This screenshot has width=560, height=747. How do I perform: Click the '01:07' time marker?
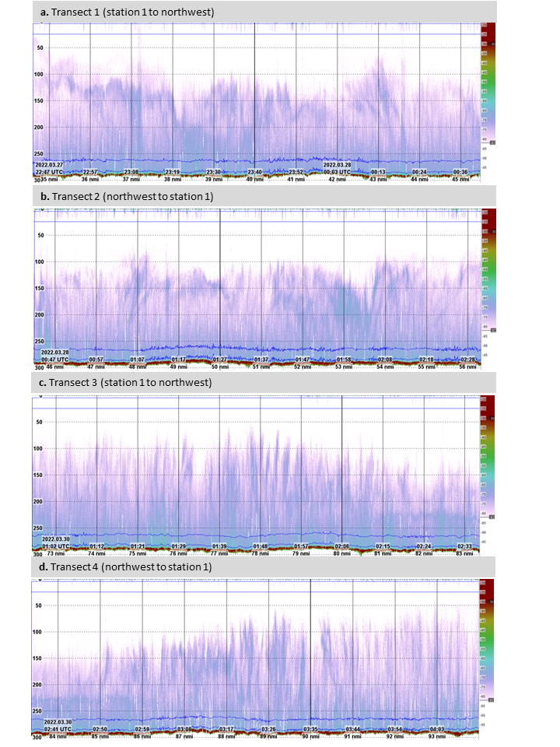(x=137, y=359)
